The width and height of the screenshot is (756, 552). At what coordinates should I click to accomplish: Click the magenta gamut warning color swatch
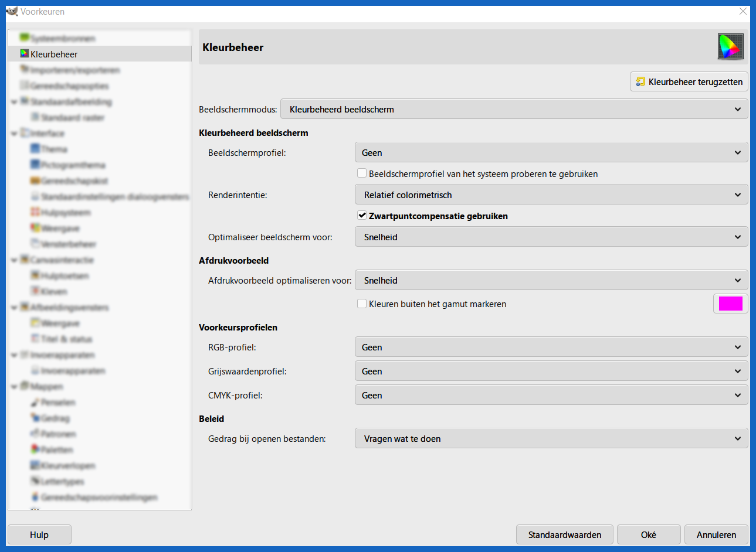[x=730, y=304]
